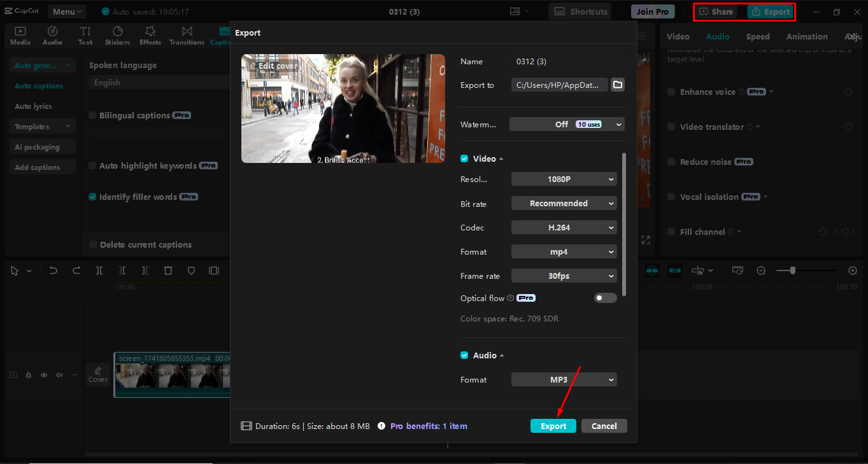The width and height of the screenshot is (868, 464).
Task: Open the Media panel
Action: point(20,35)
